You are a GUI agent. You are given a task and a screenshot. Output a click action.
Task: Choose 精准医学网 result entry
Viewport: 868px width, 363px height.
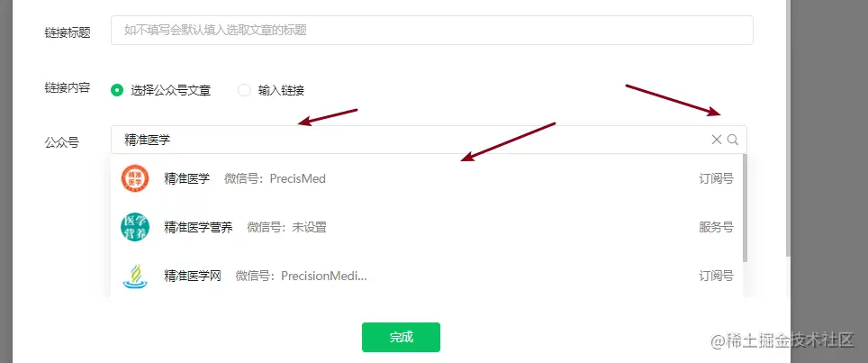tap(426, 276)
